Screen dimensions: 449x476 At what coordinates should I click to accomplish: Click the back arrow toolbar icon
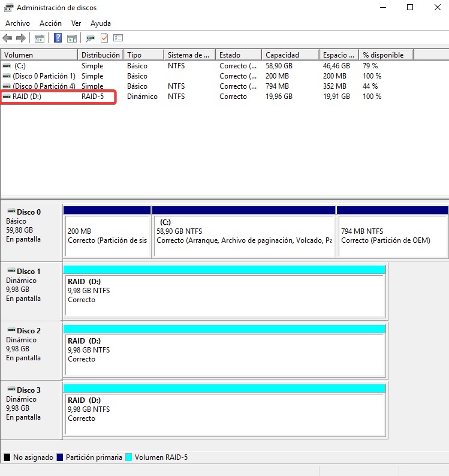pos(8,38)
